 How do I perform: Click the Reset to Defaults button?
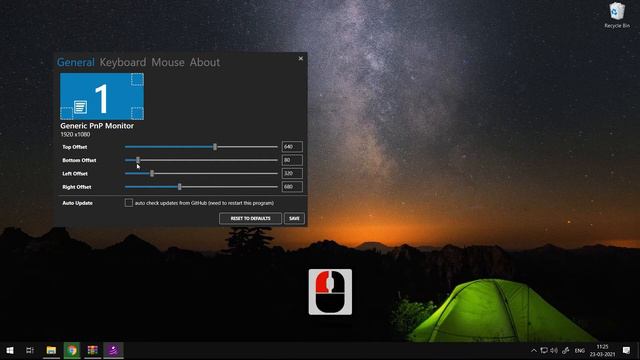[250, 218]
